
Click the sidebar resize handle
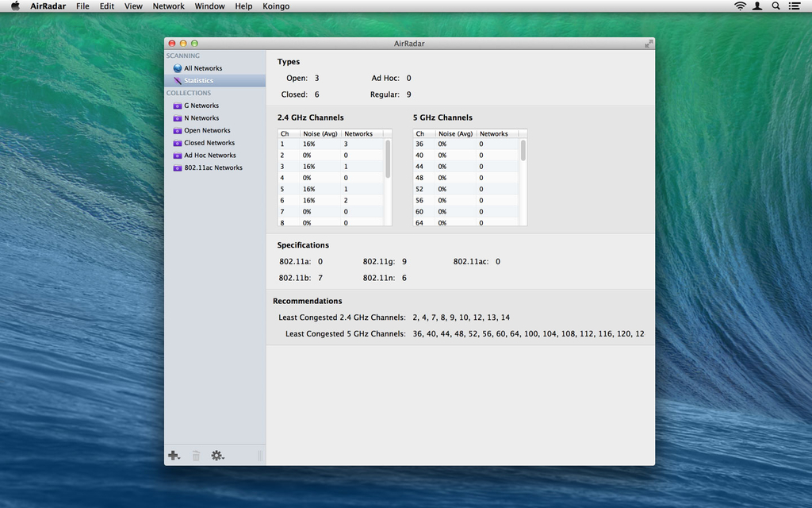259,456
